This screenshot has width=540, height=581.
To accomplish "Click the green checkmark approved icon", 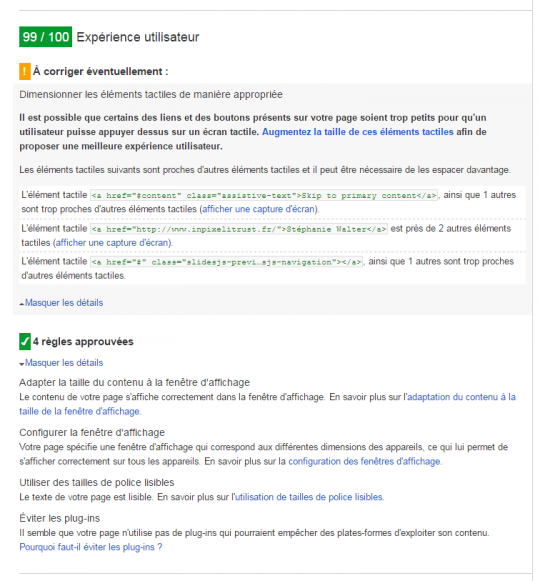I will click(24, 341).
